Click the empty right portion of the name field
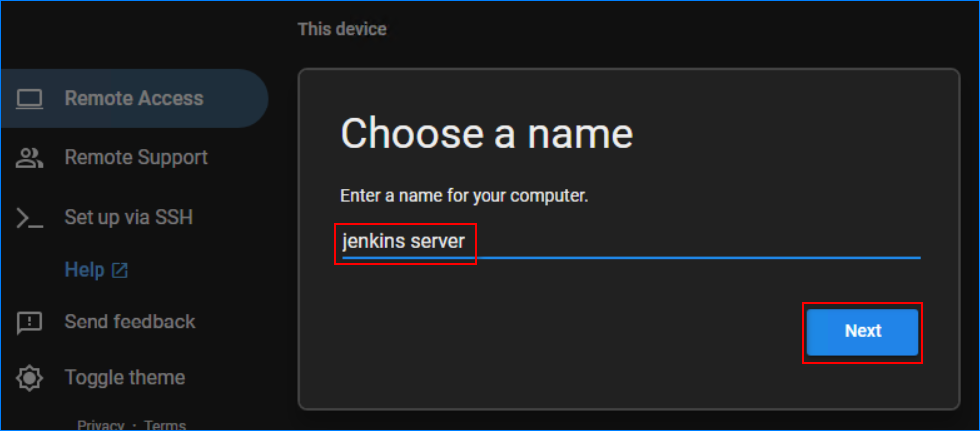Image resolution: width=980 pixels, height=431 pixels. point(696,241)
